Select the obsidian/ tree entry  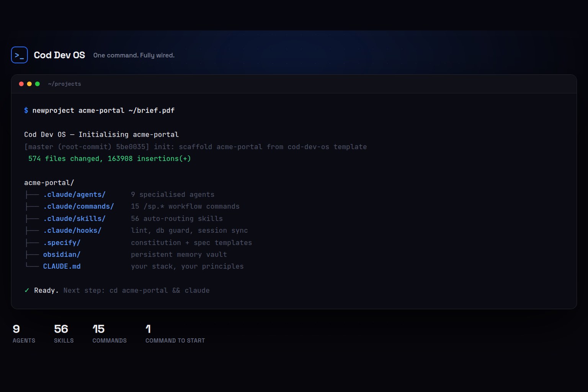click(x=62, y=255)
